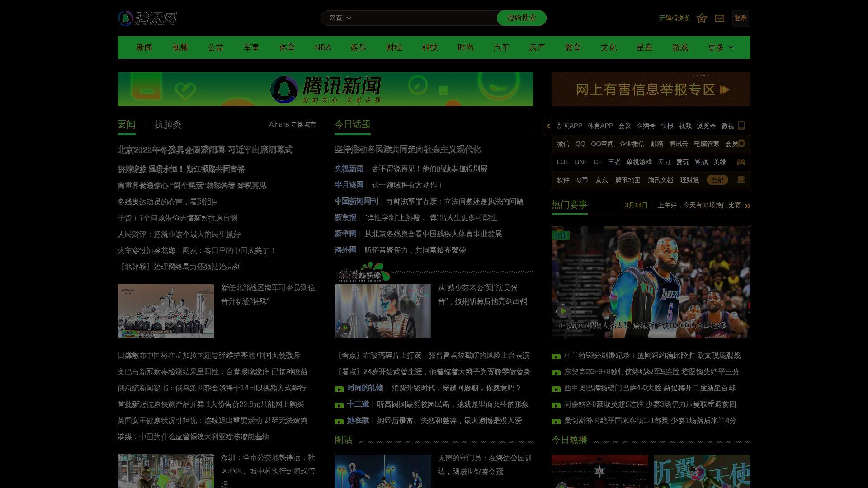Click the member badge icon after 会员
This screenshot has width=868, height=488.
point(742,143)
